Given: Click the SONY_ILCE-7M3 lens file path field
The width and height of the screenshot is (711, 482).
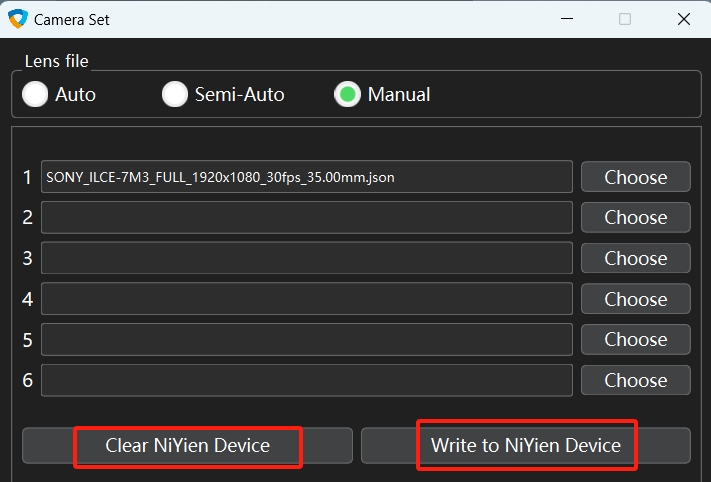Looking at the screenshot, I should 307,177.
